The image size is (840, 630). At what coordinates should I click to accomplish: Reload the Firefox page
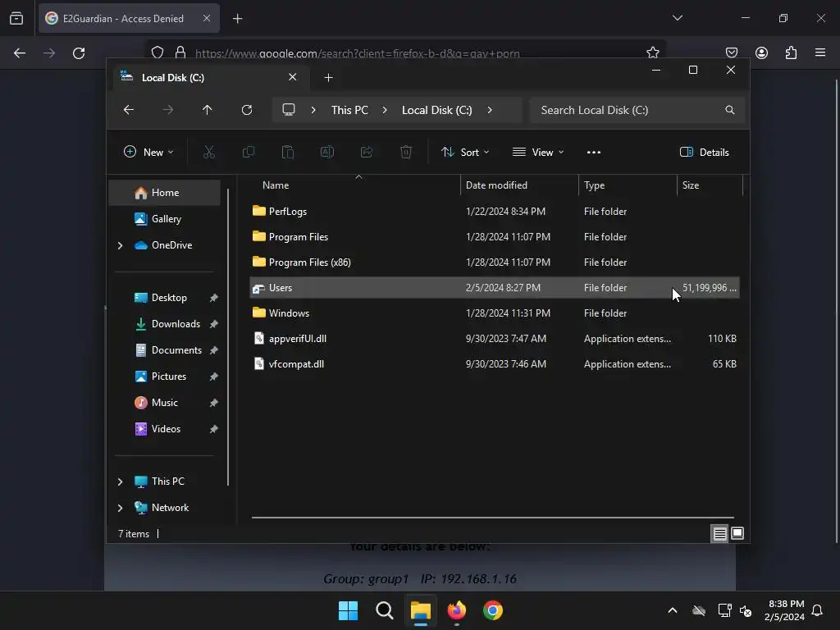[x=79, y=53]
